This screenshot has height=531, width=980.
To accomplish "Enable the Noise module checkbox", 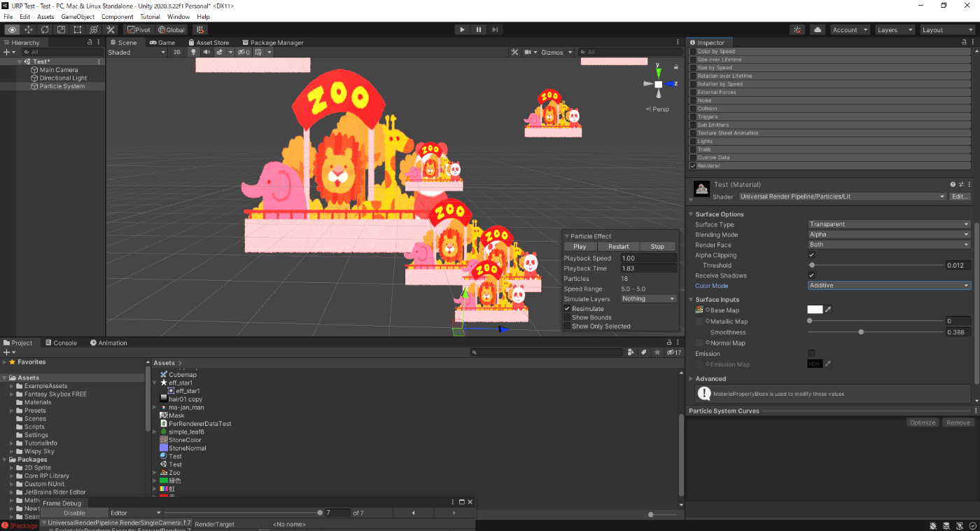I will pos(694,100).
